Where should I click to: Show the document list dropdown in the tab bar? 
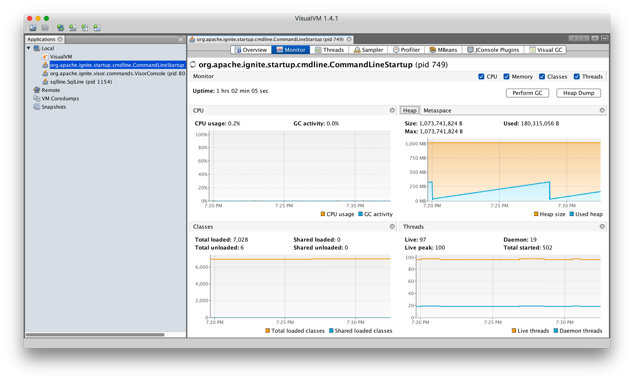pos(595,38)
